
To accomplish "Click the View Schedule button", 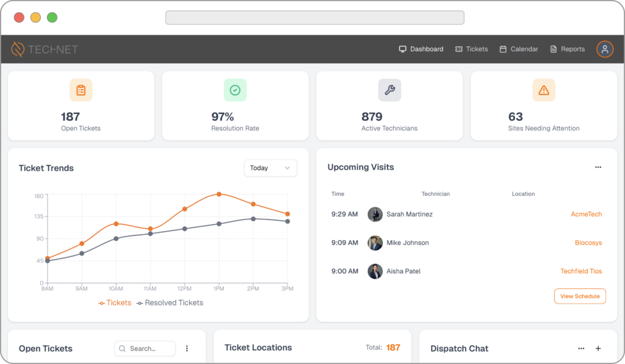I will point(580,296).
